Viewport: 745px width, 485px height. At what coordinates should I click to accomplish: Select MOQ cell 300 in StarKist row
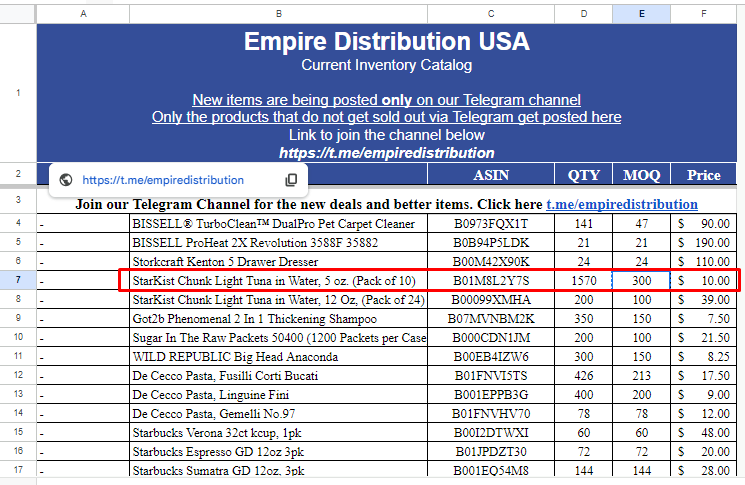pos(641,280)
